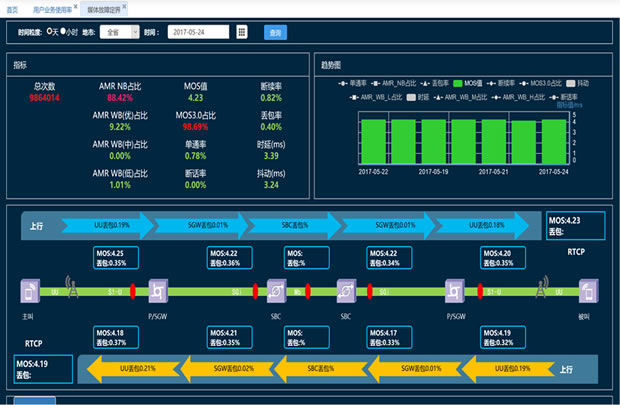Click the calendar icon beside the date field
620x405 pixels.
242,32
